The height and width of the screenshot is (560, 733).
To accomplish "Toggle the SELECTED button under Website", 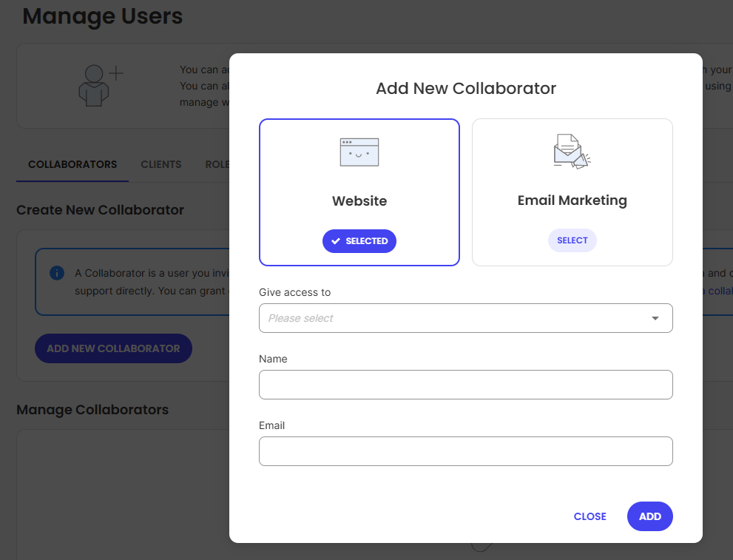I will point(359,241).
